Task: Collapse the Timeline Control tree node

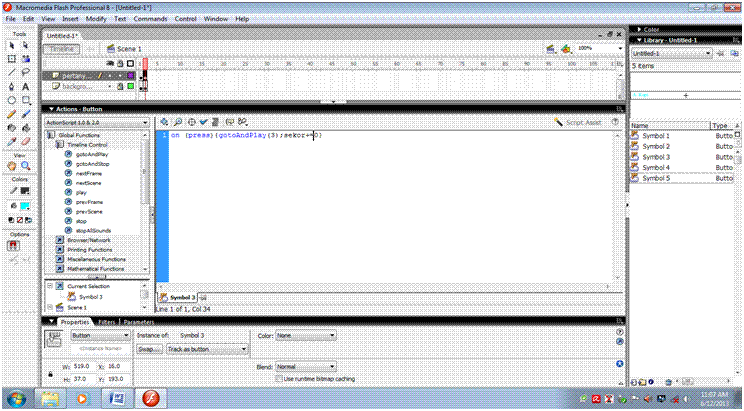Action: coord(60,145)
